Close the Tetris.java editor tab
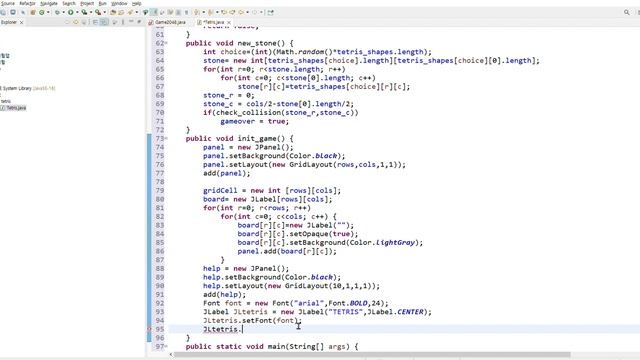This screenshot has height=360, width=640. pyautogui.click(x=229, y=22)
